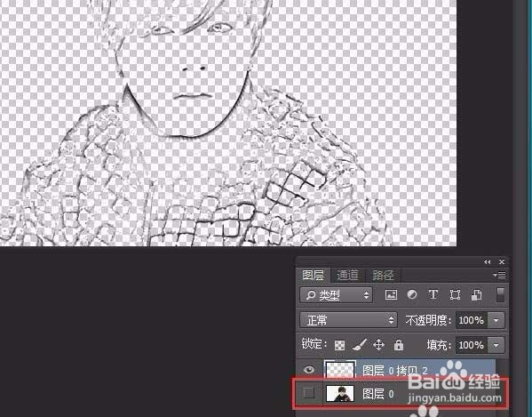532x417 pixels.
Task: Toggle the layer filtering switch
Action: 500,295
